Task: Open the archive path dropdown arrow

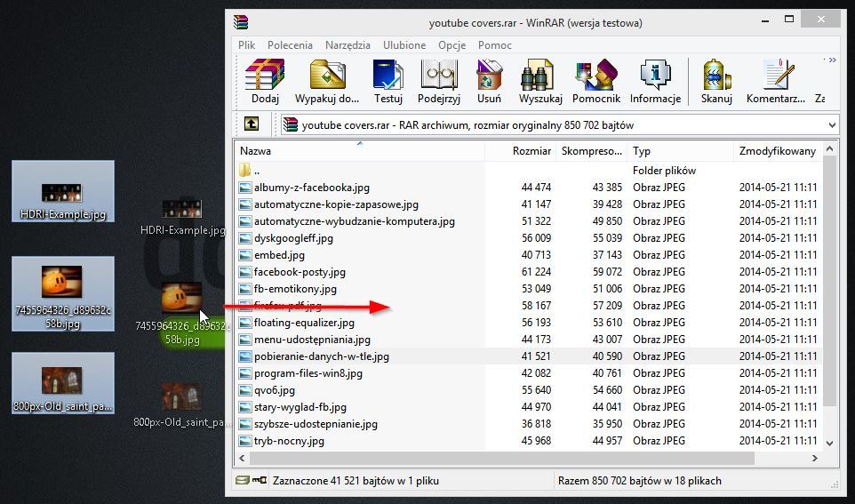Action: click(x=832, y=125)
